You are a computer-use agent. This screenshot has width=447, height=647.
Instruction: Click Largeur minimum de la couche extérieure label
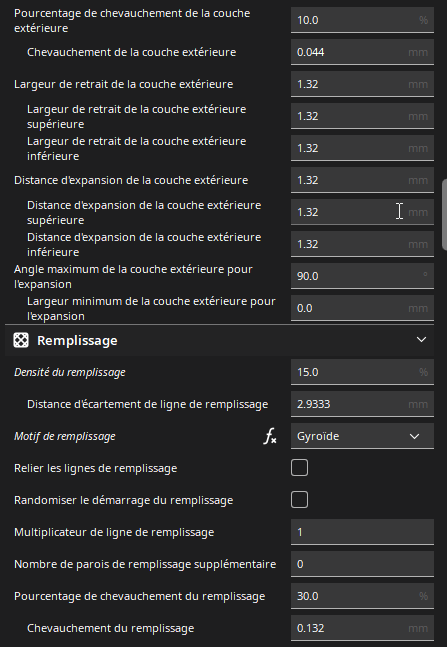[x=151, y=309]
